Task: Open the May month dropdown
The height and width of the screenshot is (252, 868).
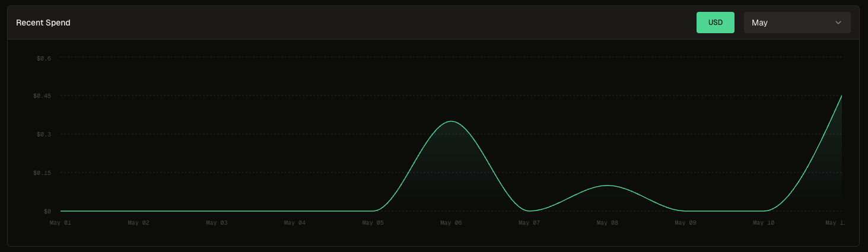Action: (x=797, y=23)
